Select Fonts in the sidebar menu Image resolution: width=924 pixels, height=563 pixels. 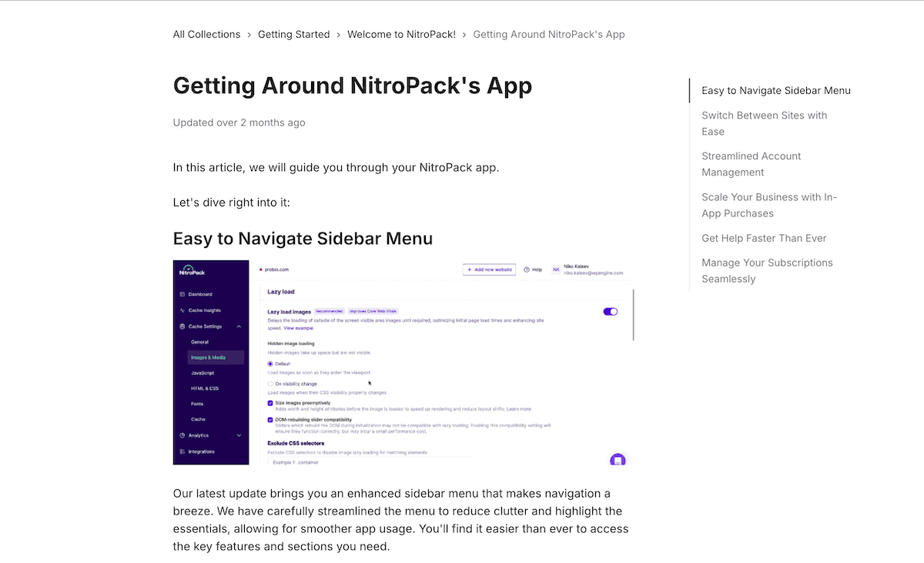(x=197, y=404)
